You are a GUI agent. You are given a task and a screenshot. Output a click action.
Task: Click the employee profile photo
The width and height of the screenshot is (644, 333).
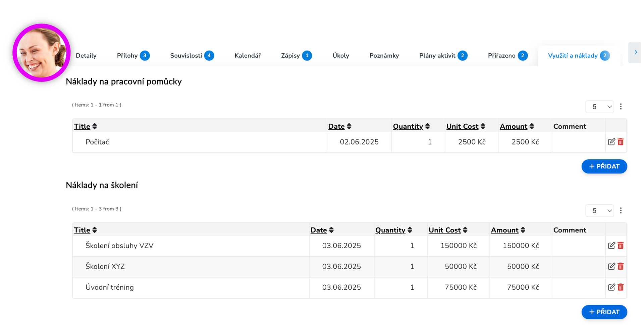42,53
